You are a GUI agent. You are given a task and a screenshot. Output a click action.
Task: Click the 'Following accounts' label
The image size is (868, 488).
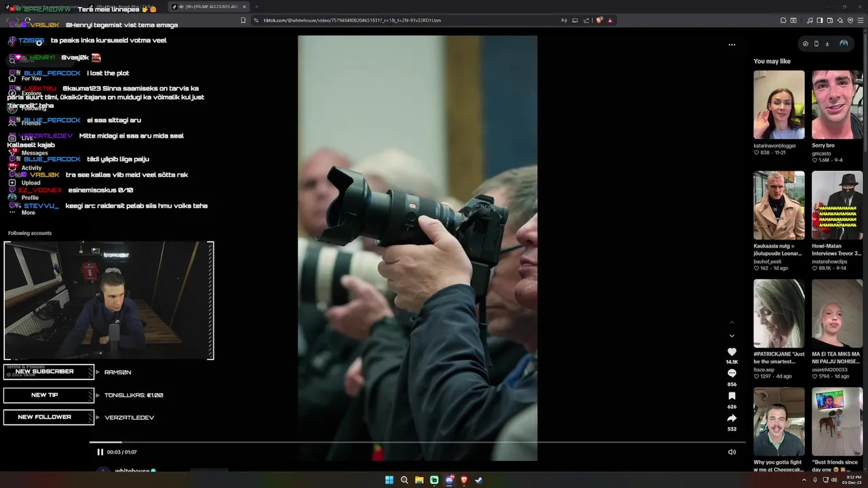click(x=30, y=233)
